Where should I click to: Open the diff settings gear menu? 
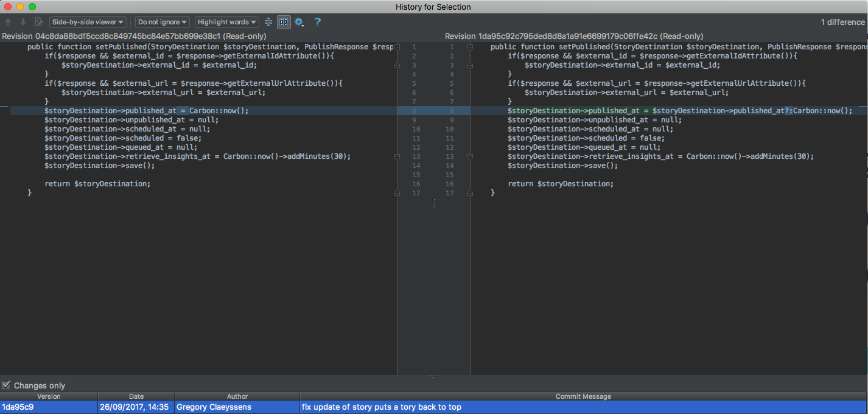click(299, 22)
